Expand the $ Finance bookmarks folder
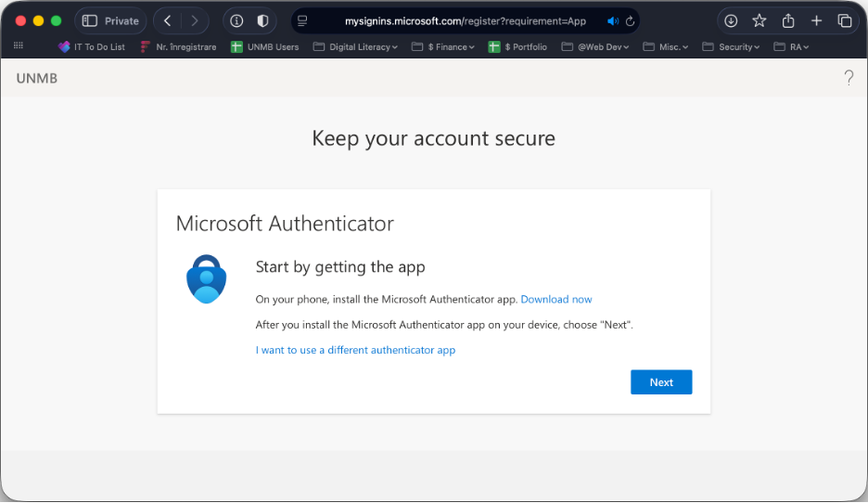The width and height of the screenshot is (868, 503). point(442,46)
